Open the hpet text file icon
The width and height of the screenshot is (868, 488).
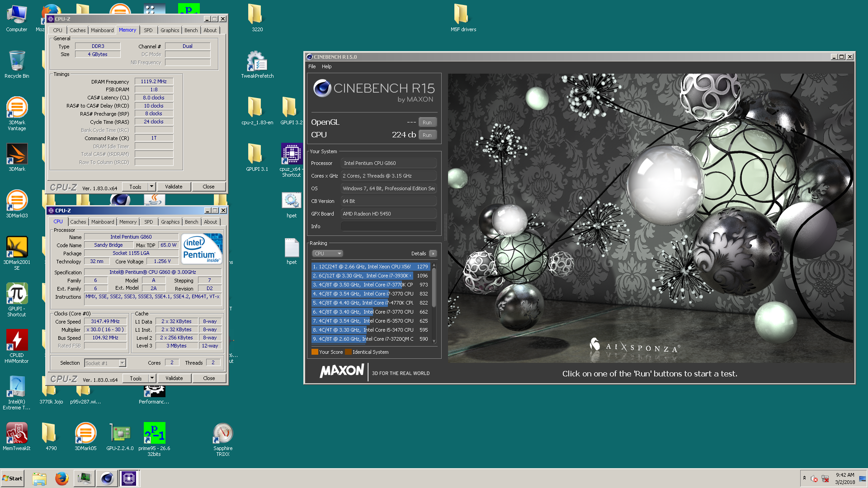tap(292, 251)
